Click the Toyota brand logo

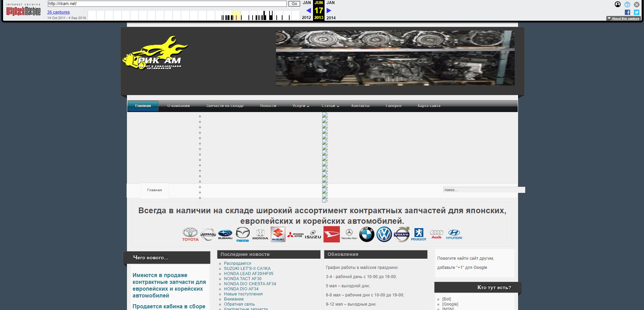[190, 234]
